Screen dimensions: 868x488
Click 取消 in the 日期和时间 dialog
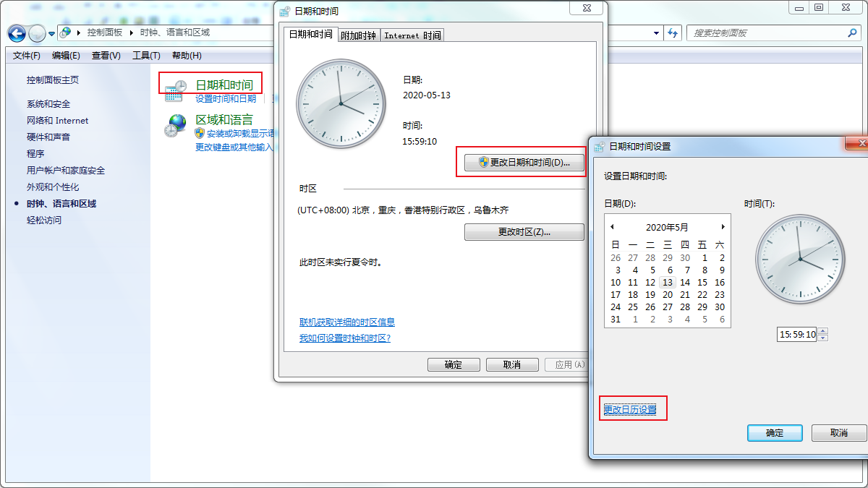point(512,365)
